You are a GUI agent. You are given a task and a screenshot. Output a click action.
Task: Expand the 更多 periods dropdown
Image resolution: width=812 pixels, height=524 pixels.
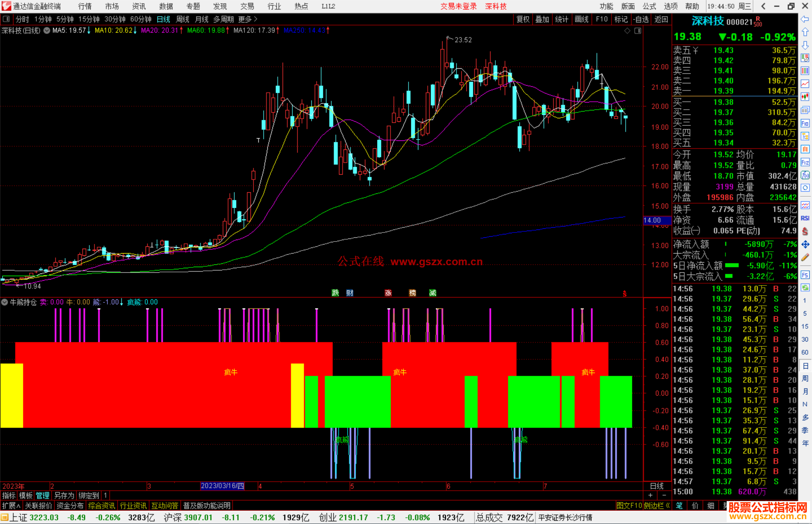(247, 19)
